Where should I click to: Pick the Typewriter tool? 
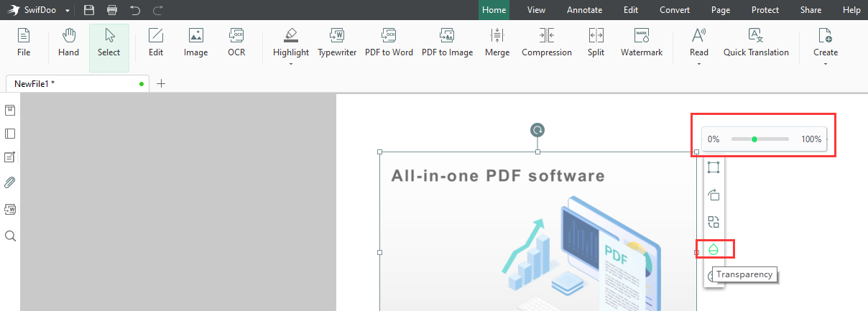(x=337, y=43)
